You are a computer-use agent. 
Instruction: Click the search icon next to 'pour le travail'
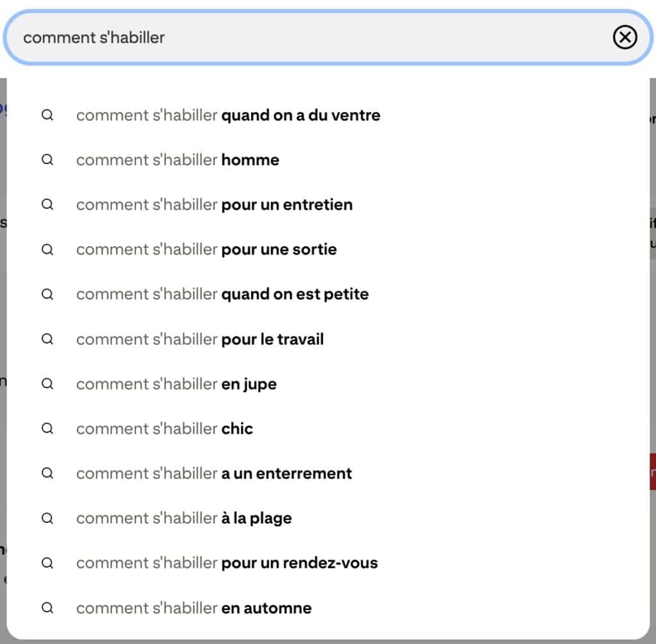[x=47, y=340]
